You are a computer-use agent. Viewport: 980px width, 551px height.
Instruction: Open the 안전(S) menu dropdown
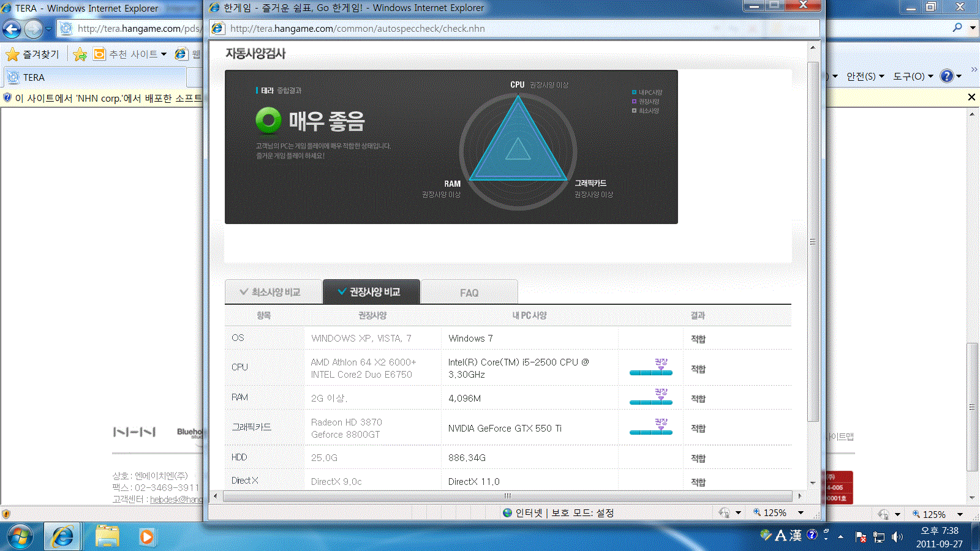point(865,77)
